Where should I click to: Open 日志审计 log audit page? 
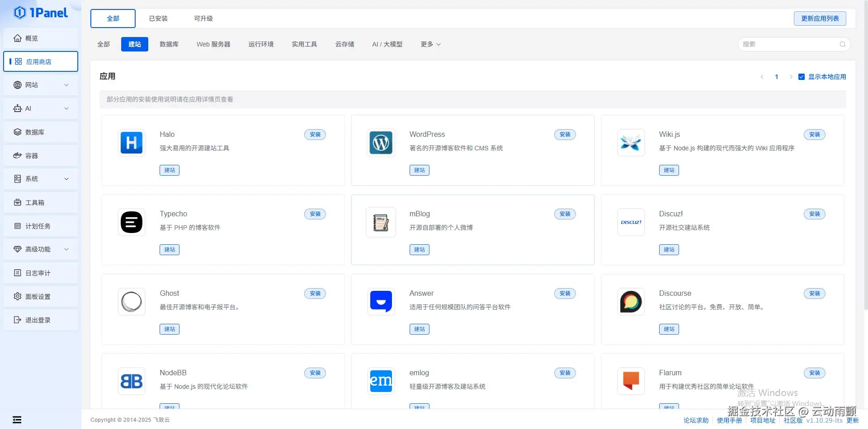41,273
